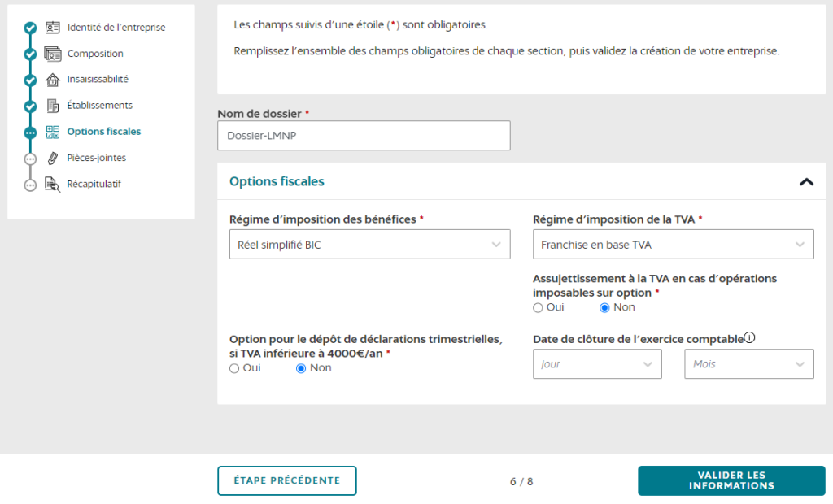
Task: Click VALIDER LES INFORMATIONS
Action: [x=731, y=480]
